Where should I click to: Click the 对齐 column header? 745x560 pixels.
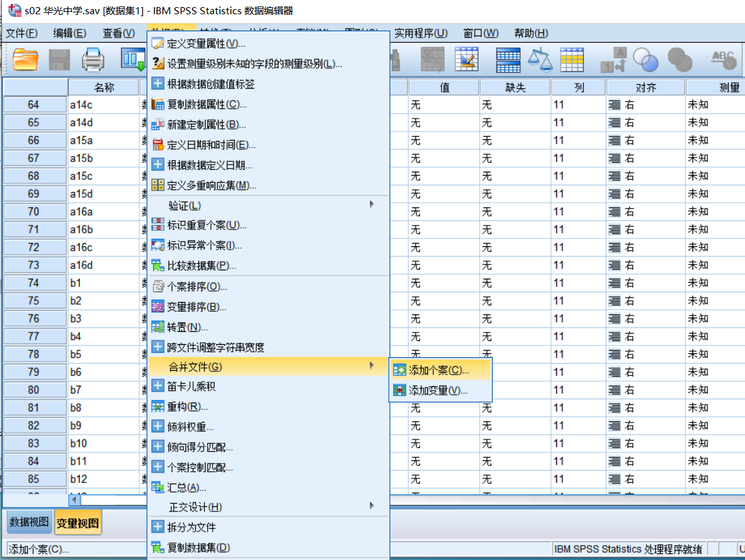(x=646, y=87)
